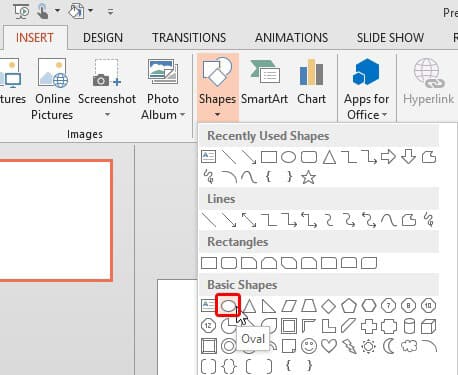The width and height of the screenshot is (458, 375).
Task: Select Double Brace in Basic Shapes
Action: point(229,366)
